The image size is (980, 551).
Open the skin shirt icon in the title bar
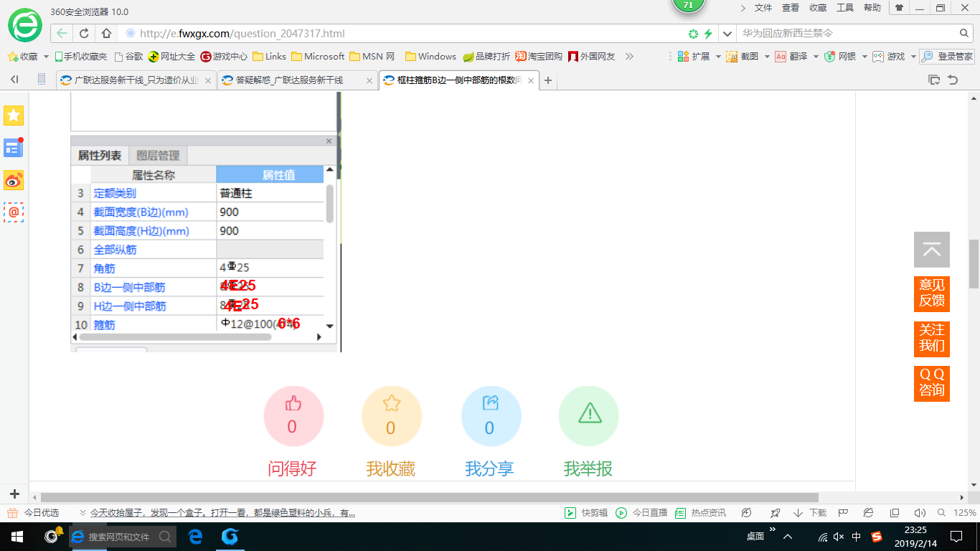point(899,8)
